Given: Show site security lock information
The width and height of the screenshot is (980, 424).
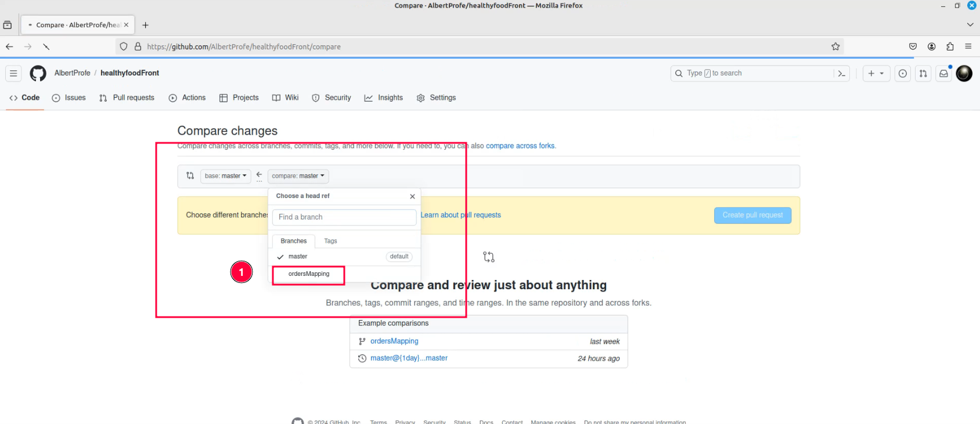Looking at the screenshot, I should (138, 46).
